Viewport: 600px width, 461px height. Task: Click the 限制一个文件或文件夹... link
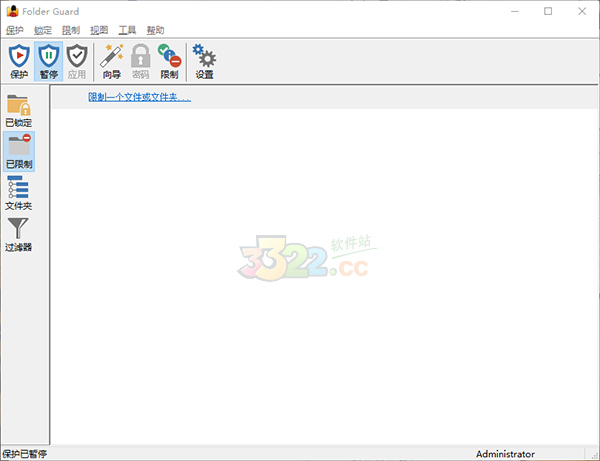140,97
